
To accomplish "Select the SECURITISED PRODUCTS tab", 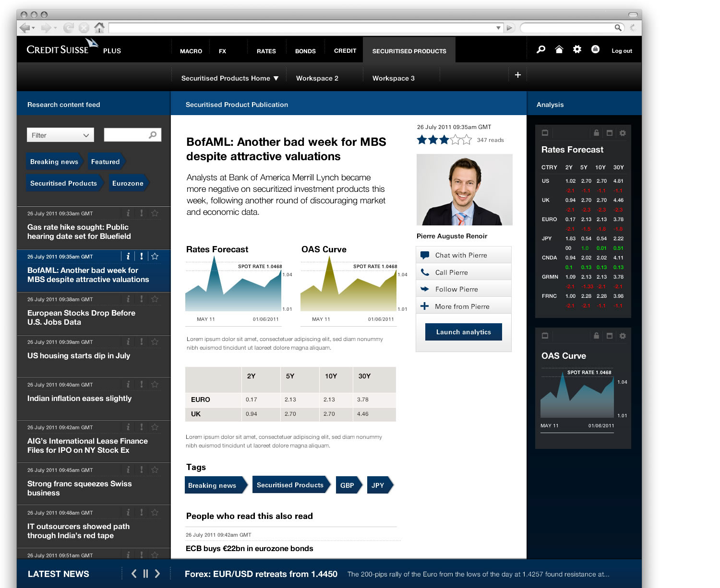I will 409,50.
